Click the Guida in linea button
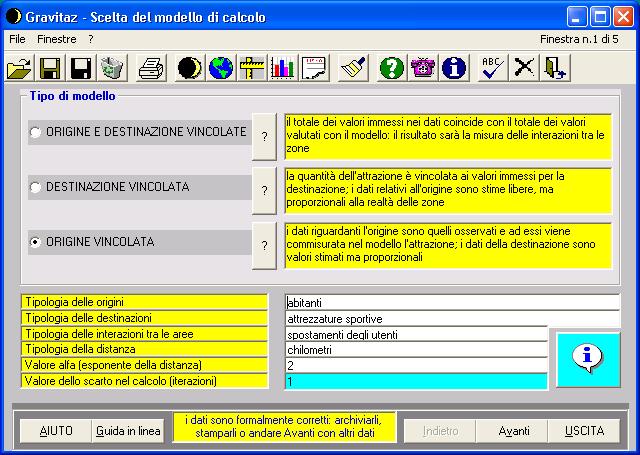The image size is (640, 455). (127, 431)
